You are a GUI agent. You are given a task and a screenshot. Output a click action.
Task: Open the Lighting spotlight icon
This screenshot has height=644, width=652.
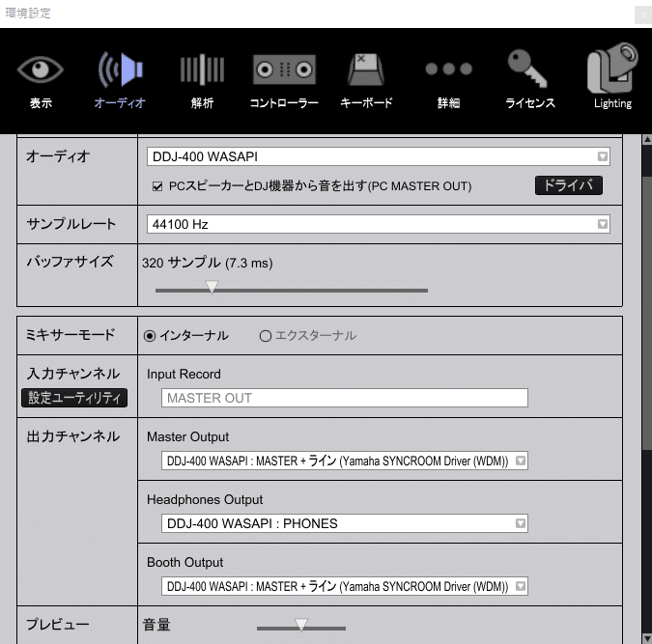[x=612, y=68]
